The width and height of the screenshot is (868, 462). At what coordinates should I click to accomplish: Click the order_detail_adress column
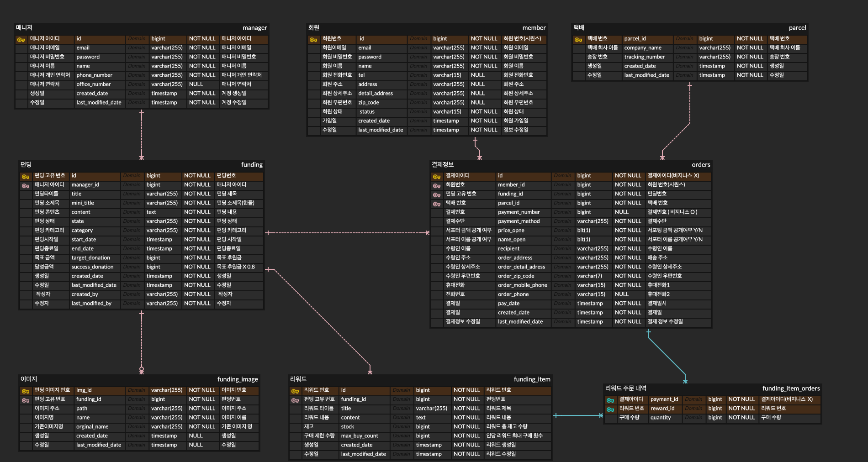[521, 267]
